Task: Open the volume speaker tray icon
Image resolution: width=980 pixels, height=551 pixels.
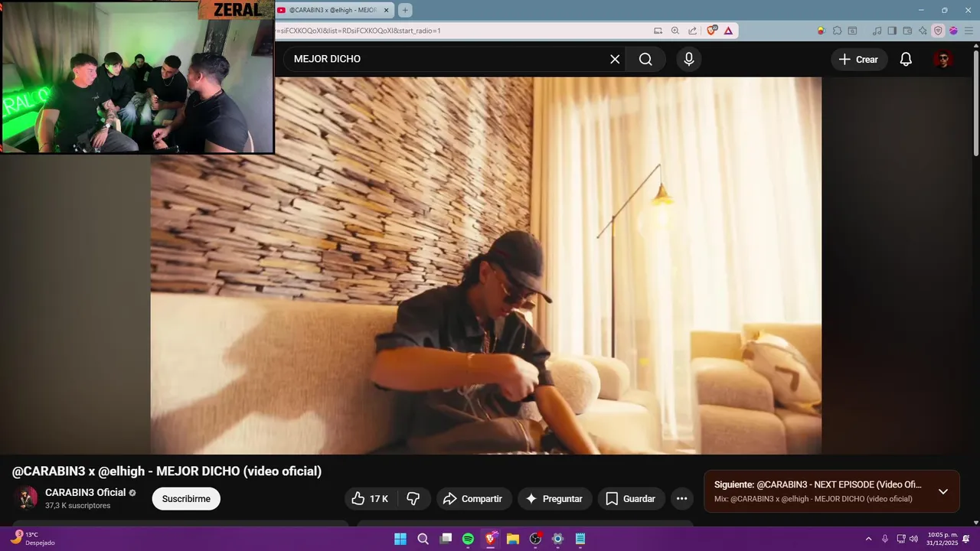Action: point(913,539)
